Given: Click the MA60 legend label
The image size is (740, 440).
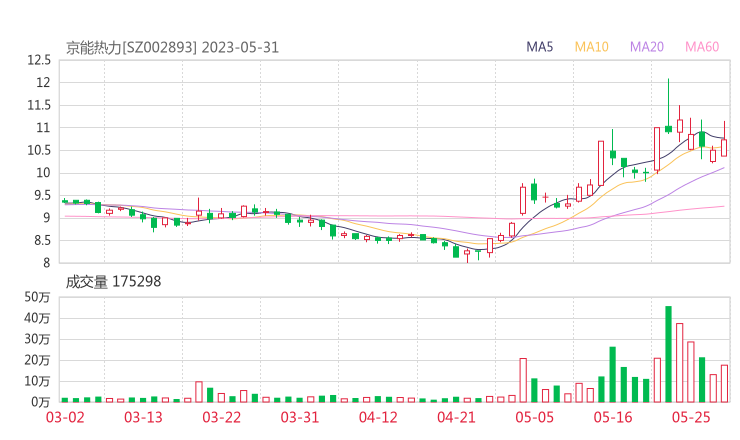Looking at the screenshot, I should [702, 47].
